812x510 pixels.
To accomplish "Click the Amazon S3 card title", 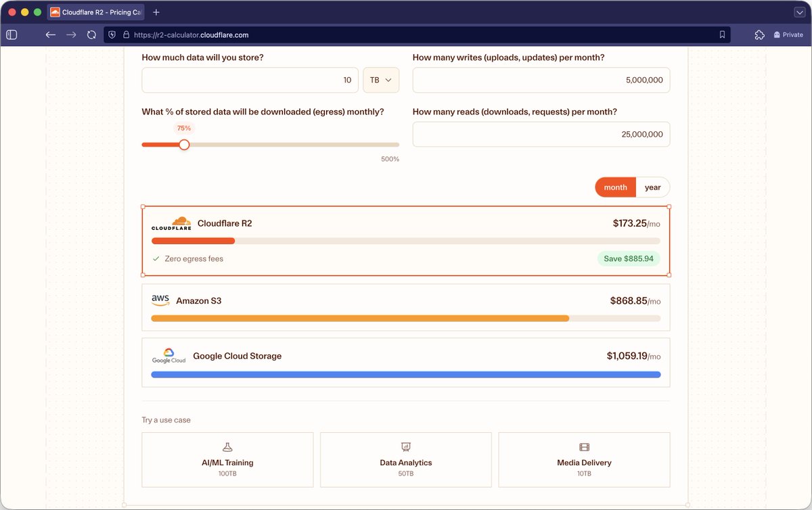I will (x=199, y=300).
